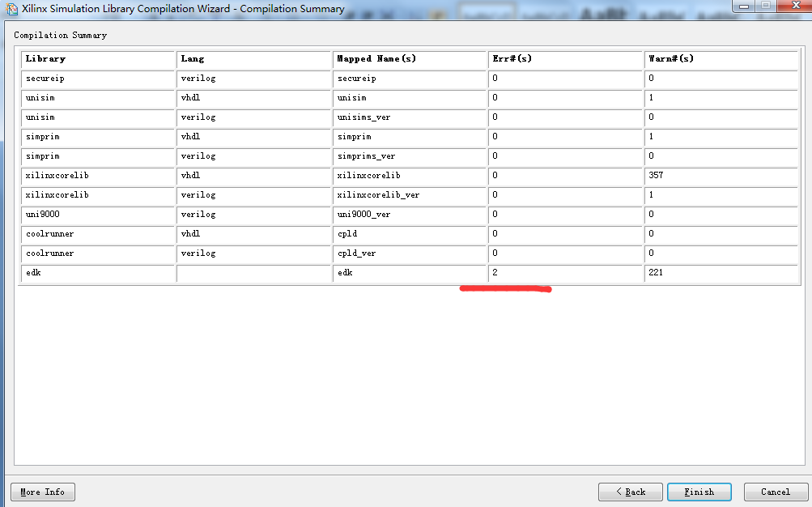Select the unisims_ver mapped name cell

click(x=410, y=117)
